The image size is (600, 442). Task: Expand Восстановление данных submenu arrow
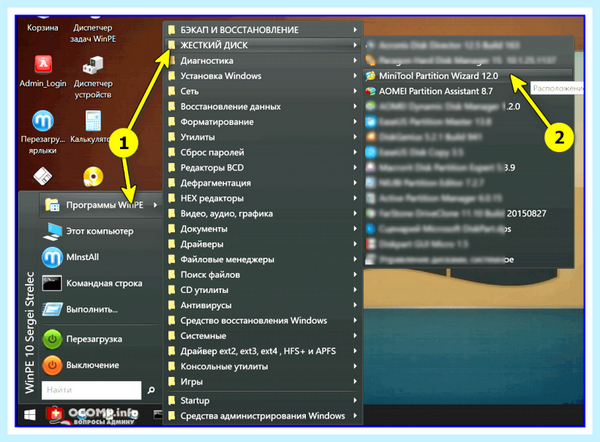coord(355,106)
